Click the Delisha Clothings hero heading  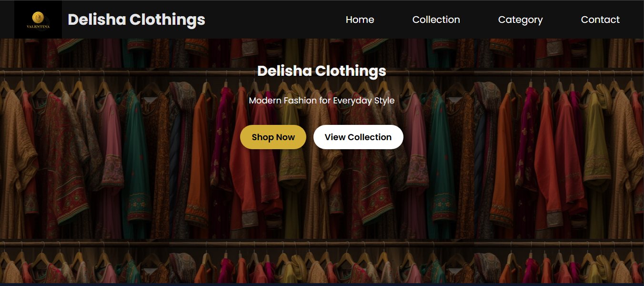click(x=322, y=71)
